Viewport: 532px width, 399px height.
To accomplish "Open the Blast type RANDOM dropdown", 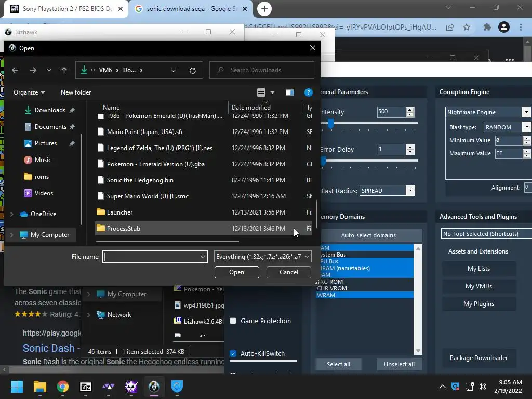I will 527,127.
